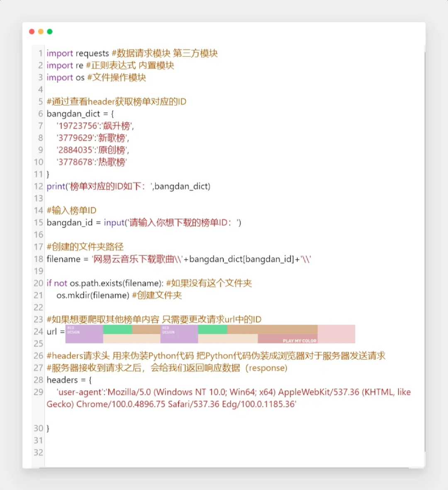Click the 'print' keyword on line 12

tap(55, 186)
